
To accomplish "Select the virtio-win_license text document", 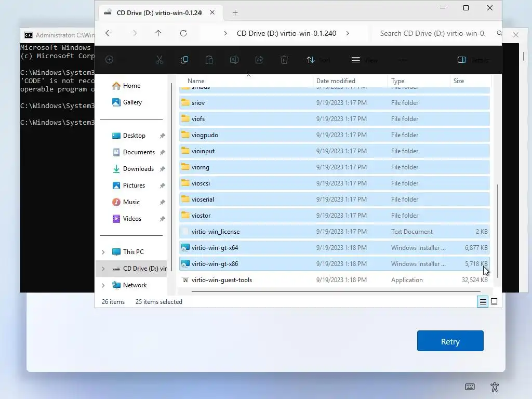I will (334, 231).
